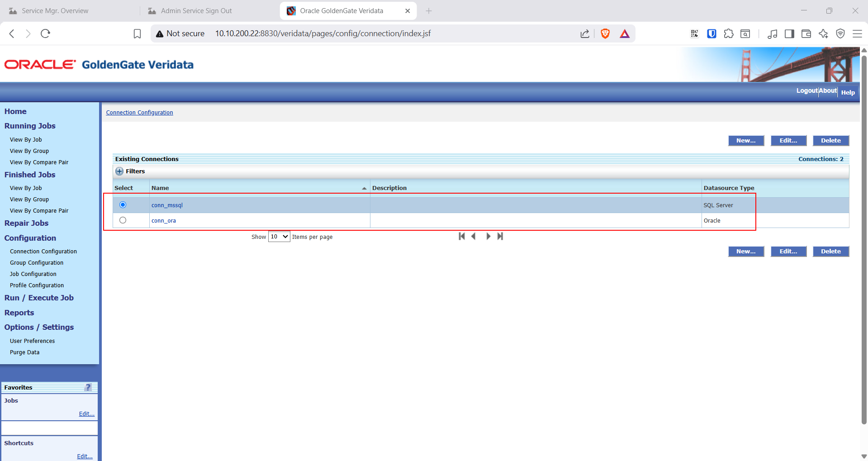Click the Connection Configuration breadcrumb link
868x461 pixels.
pyautogui.click(x=139, y=113)
